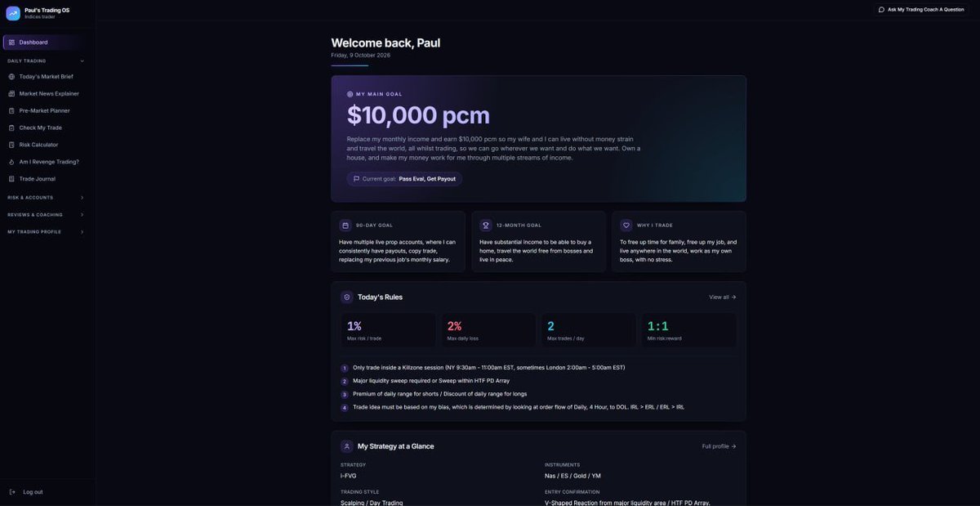Screen dimensions: 980x506
Task: Click the trading coach chat bubble icon
Action: click(x=881, y=10)
